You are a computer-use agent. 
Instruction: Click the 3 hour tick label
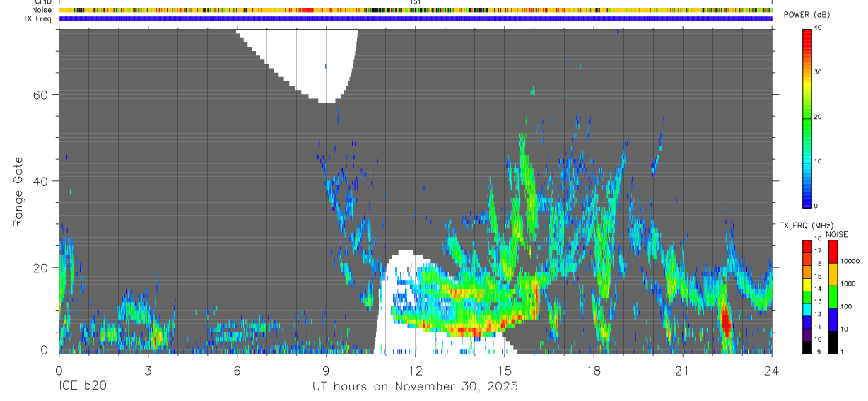coord(148,371)
